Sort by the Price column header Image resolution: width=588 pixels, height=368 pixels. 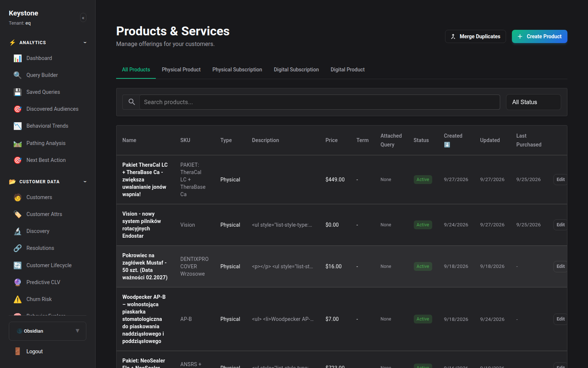331,140
